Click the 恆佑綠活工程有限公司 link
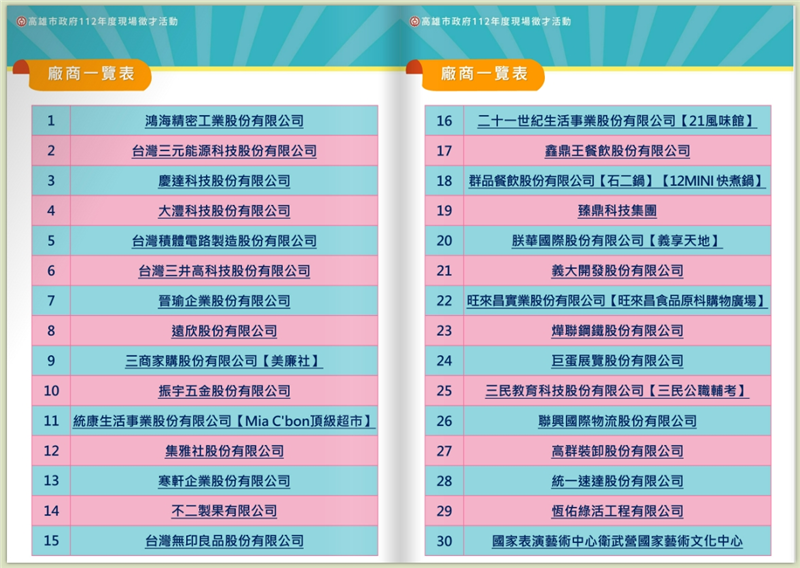This screenshot has height=568, width=800. point(617,511)
